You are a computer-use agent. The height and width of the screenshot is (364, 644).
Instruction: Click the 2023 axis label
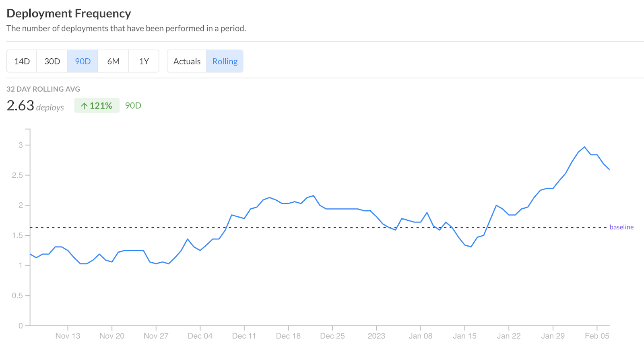(x=376, y=336)
